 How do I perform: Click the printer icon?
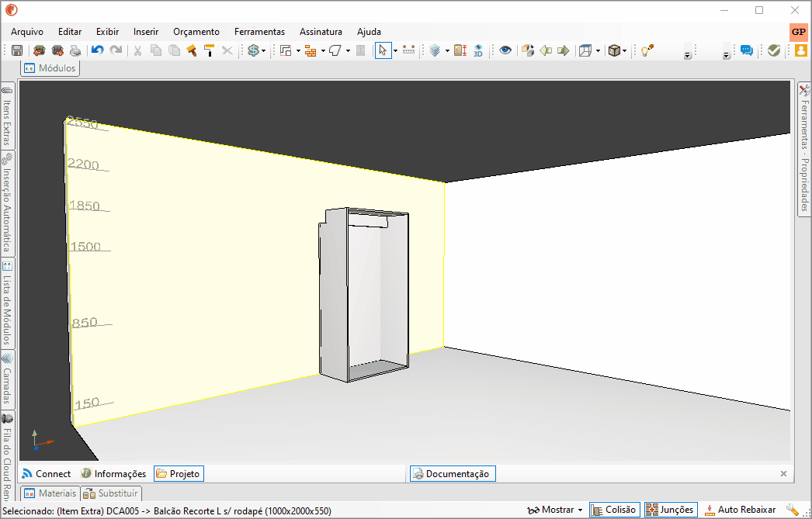[x=75, y=50]
